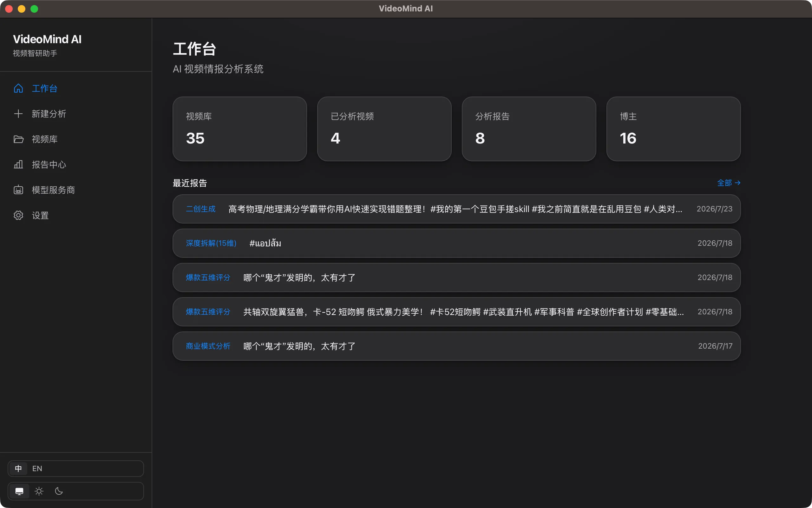Switch interface language to EN
This screenshot has width=812, height=508.
click(x=37, y=468)
